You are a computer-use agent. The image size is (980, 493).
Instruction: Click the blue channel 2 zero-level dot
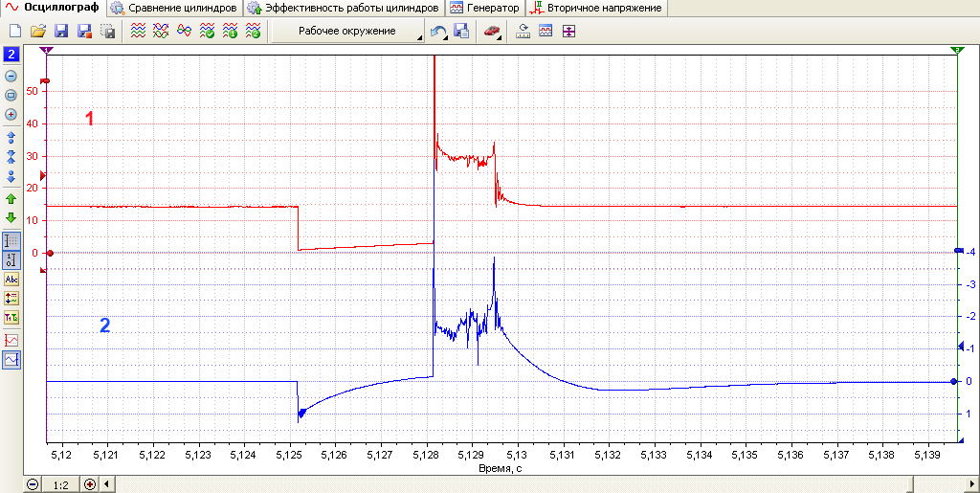(x=953, y=381)
